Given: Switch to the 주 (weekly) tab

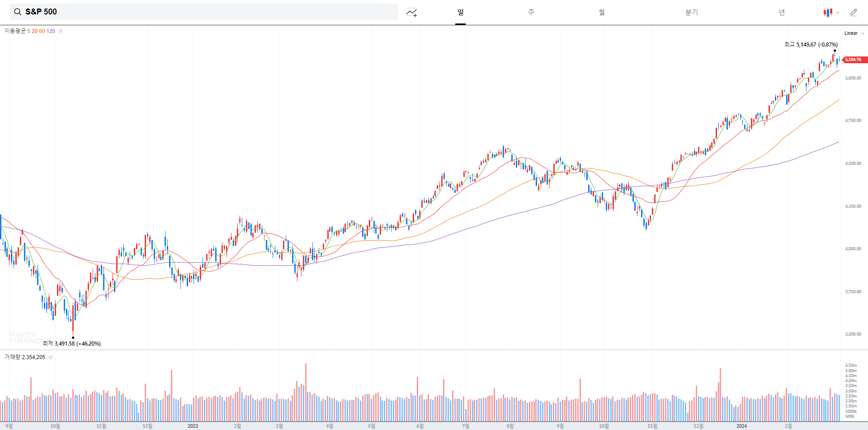Looking at the screenshot, I should tap(531, 12).
